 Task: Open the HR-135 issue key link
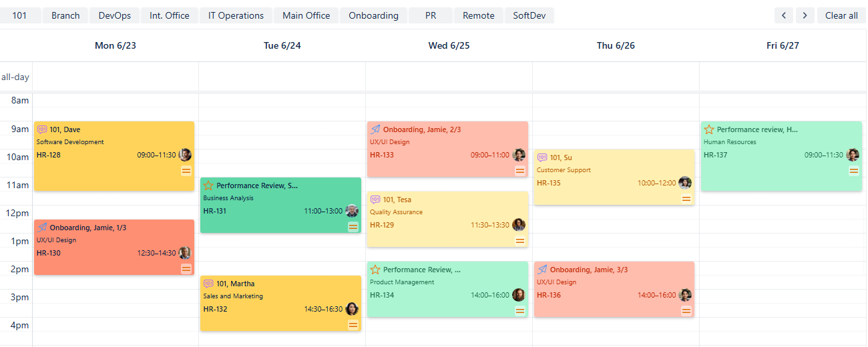tap(549, 183)
